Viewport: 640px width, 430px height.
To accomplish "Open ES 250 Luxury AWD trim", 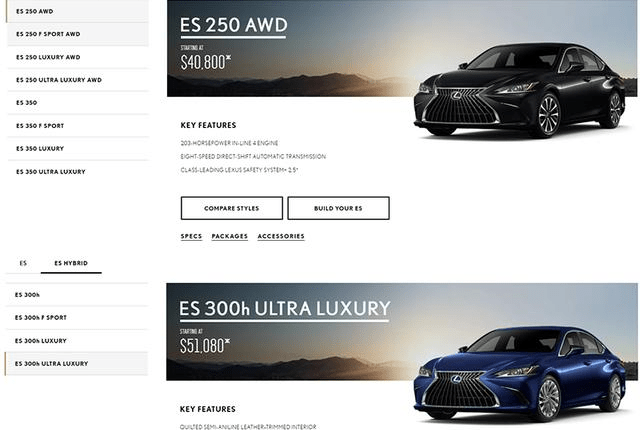I will point(78,57).
